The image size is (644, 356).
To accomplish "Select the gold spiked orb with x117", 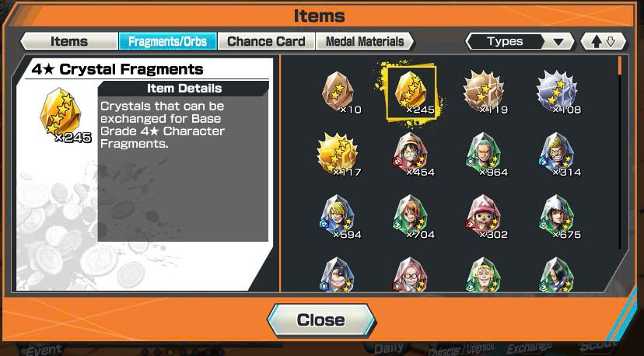I will [x=338, y=155].
